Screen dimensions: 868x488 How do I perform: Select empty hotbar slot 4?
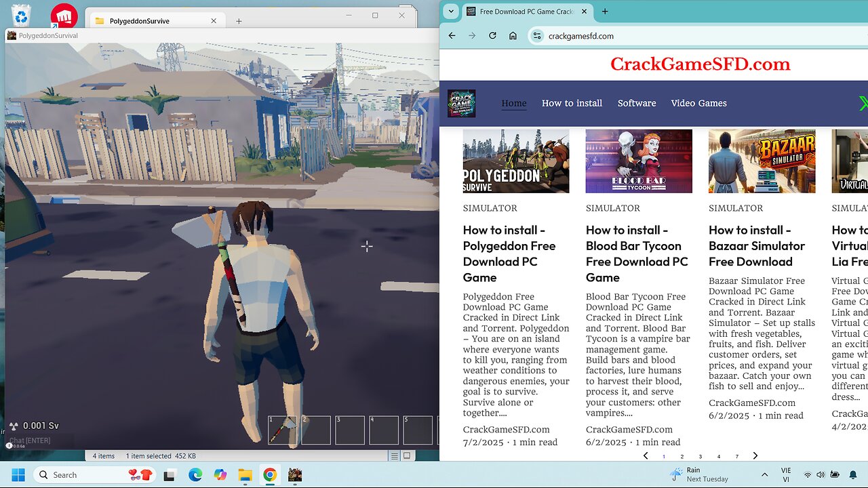pyautogui.click(x=384, y=430)
